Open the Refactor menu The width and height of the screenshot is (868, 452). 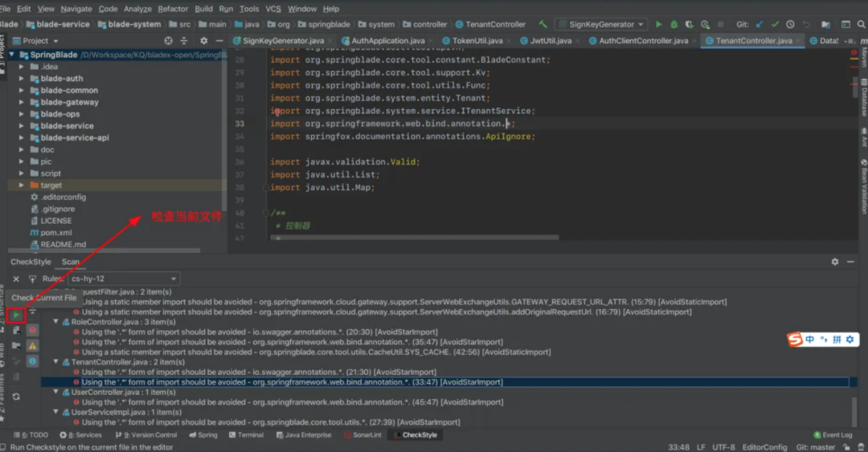click(173, 9)
